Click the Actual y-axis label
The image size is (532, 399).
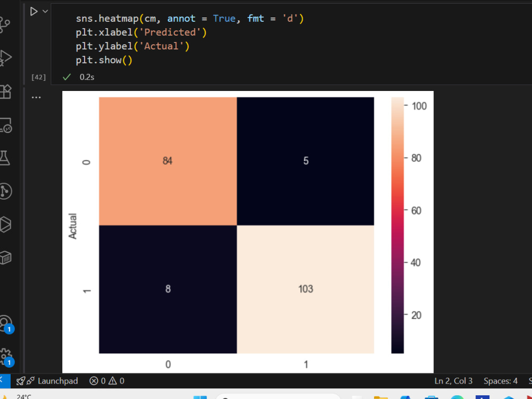(72, 226)
